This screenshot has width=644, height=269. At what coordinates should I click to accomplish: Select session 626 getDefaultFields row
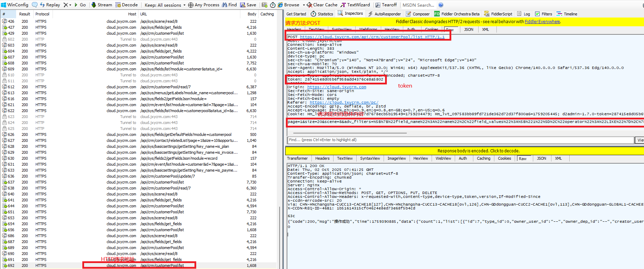coord(138,134)
